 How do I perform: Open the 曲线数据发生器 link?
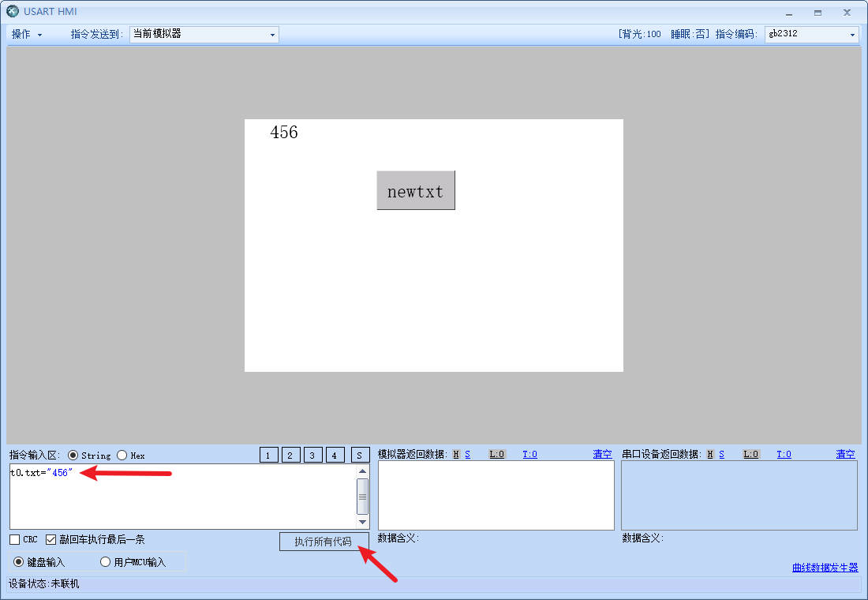pyautogui.click(x=825, y=568)
